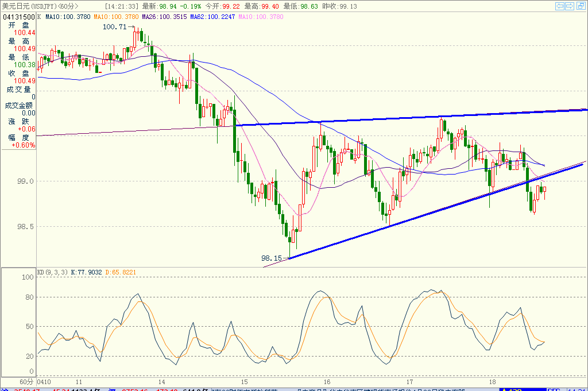The image size is (588, 391).
Task: Click the [14:21:33] timestamp in header
Action: 122,6
